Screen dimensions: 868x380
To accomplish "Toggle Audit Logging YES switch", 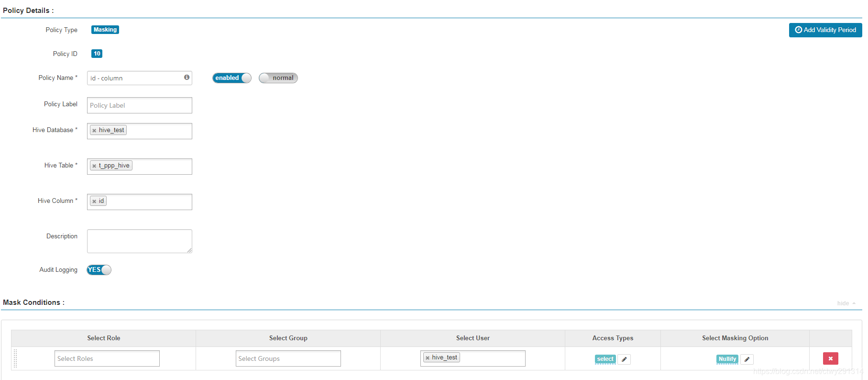I will tap(99, 270).
